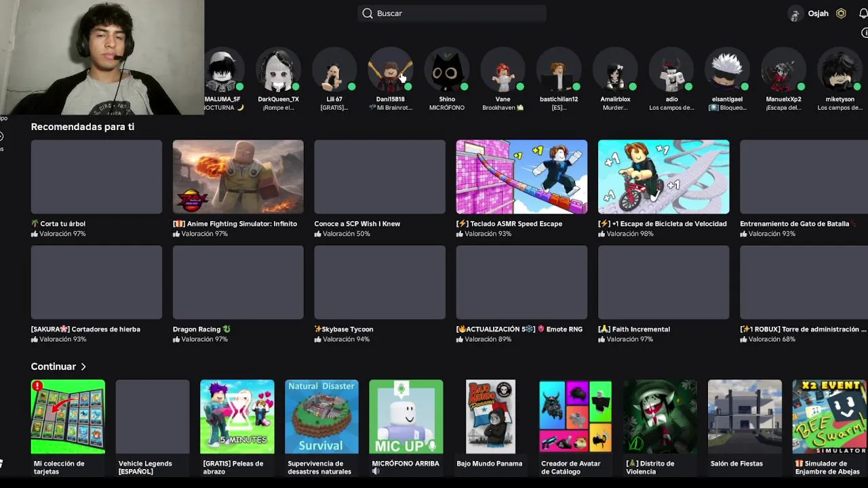Open friend Vane avatar

pyautogui.click(x=502, y=70)
